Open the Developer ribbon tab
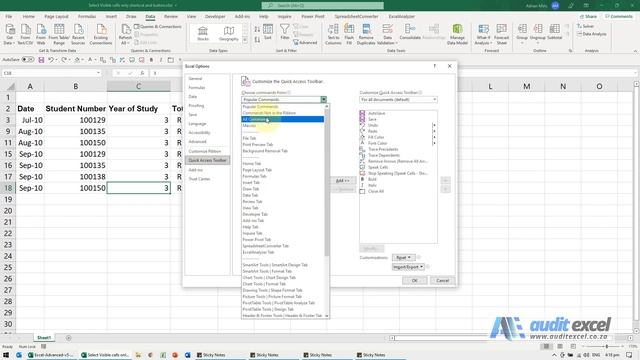Image resolution: width=640 pixels, height=360 pixels. click(x=215, y=16)
